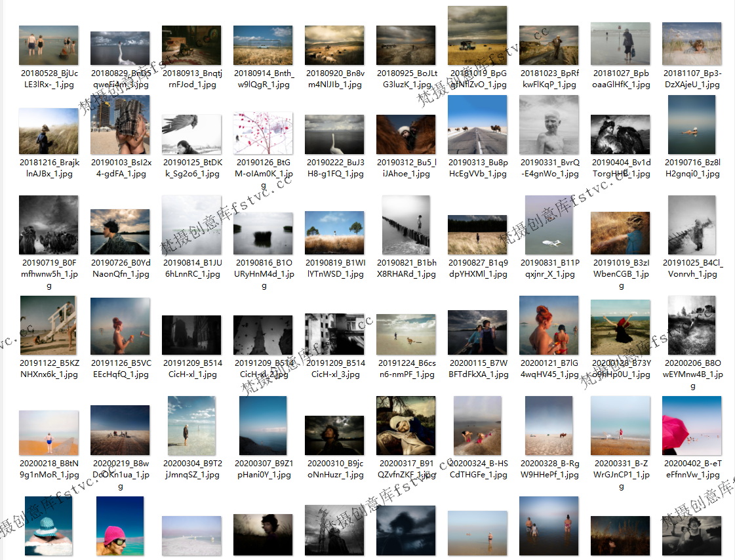Select bottom-row electricity pylon black-and-white thumbnail

(334, 530)
